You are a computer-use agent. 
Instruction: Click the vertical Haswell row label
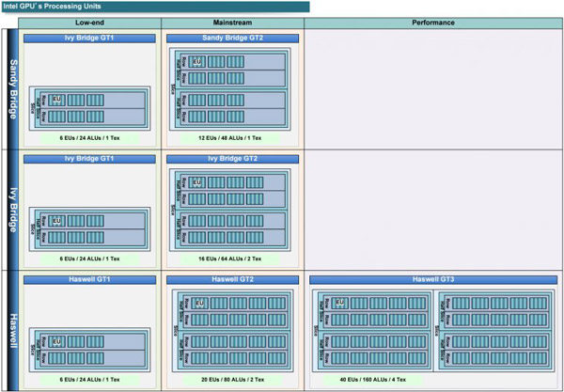point(12,331)
